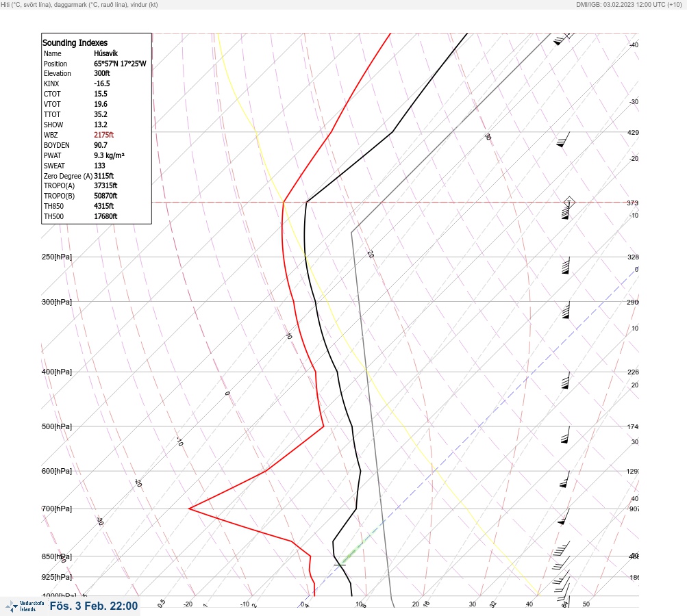687x616 pixels.
Task: Click the Elevation value '300ft'
Action: [x=101, y=73]
